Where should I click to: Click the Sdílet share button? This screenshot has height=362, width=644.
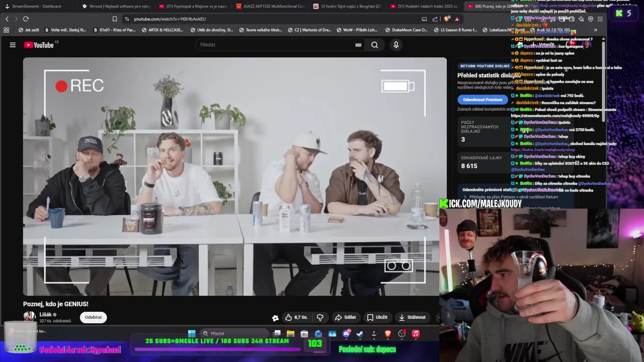pyautogui.click(x=345, y=317)
